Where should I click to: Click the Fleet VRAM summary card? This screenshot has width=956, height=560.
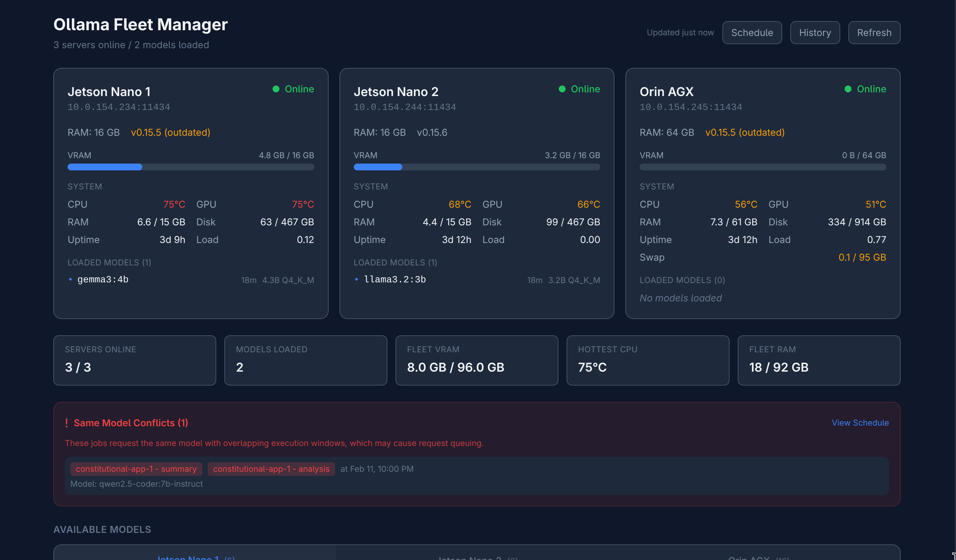tap(477, 360)
